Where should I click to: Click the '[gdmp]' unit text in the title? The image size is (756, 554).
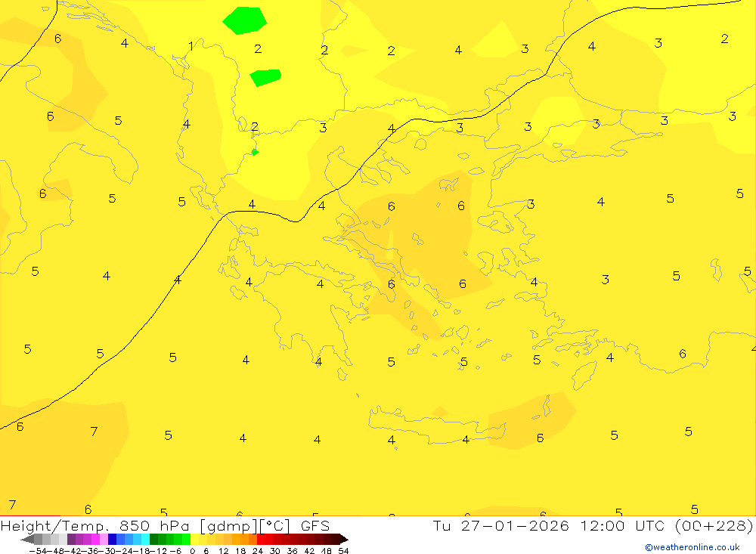point(228,526)
